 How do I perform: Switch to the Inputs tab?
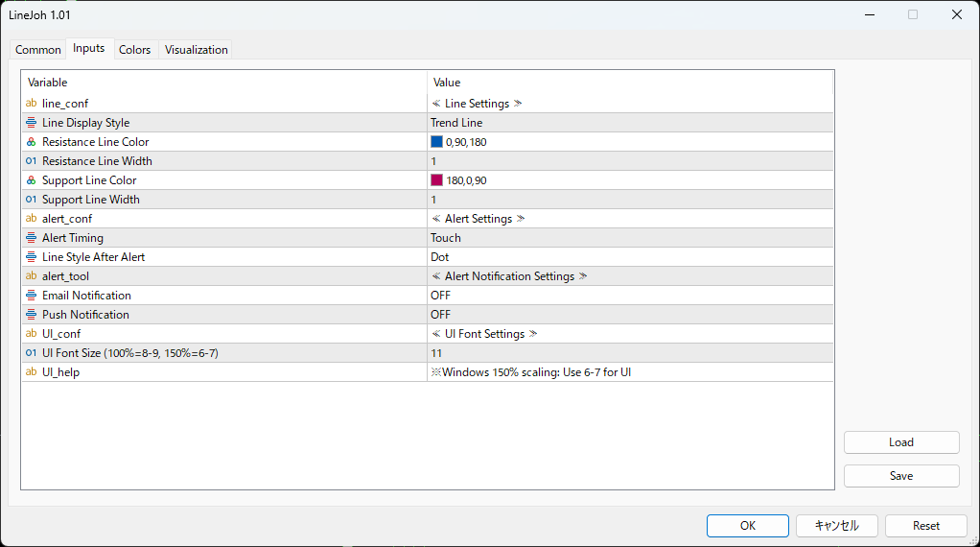tap(89, 48)
